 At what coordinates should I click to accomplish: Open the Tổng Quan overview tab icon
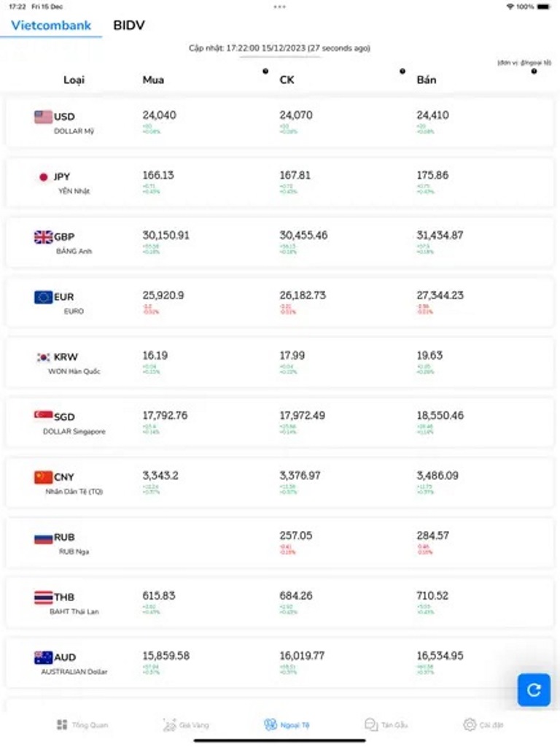click(62, 724)
